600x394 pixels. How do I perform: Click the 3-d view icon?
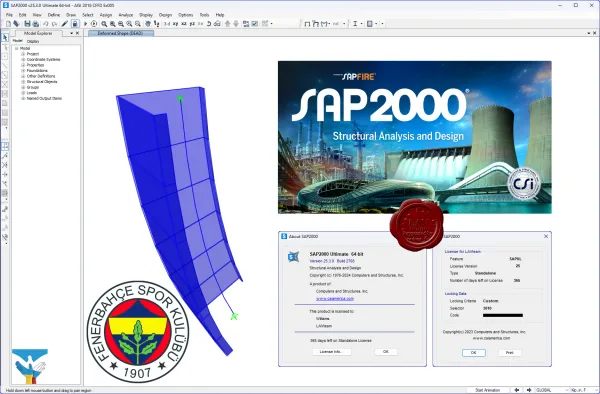click(167, 24)
